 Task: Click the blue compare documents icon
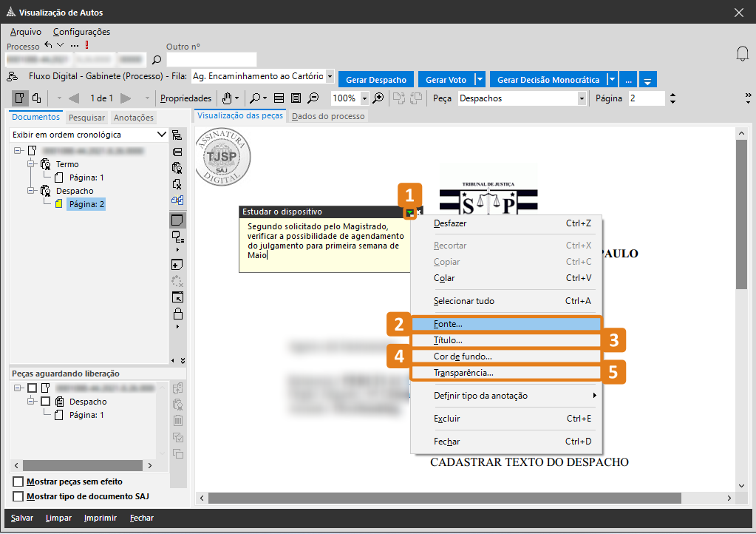pyautogui.click(x=177, y=200)
